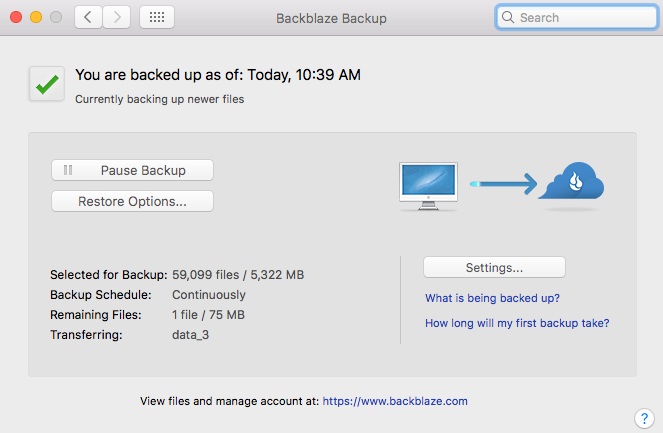Screen dimensions: 663x433
Task: Click the 'Remaining Files:' label
Action: click(96, 315)
